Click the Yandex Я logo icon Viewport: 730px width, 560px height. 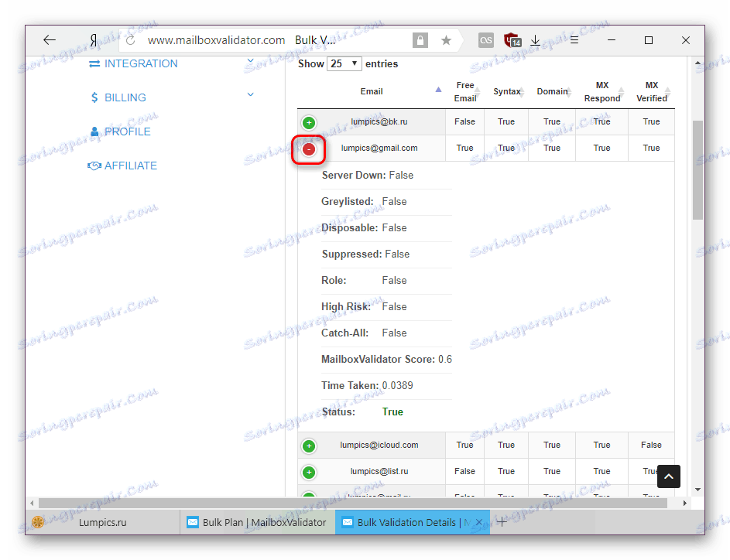coord(94,40)
